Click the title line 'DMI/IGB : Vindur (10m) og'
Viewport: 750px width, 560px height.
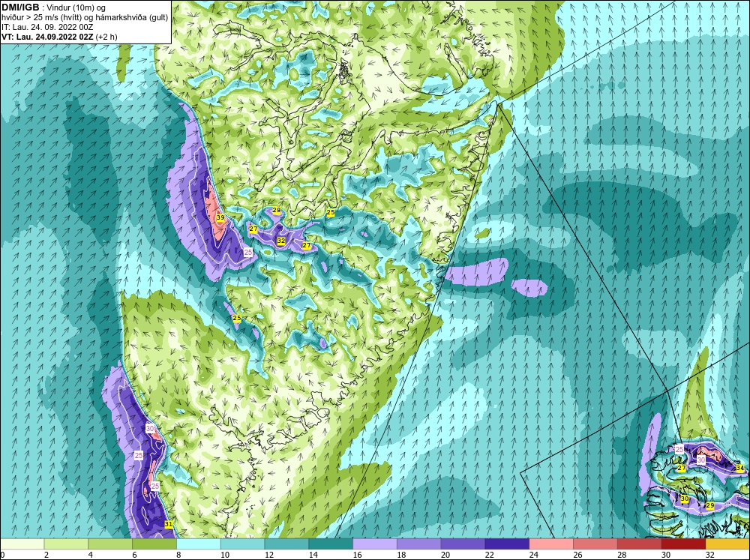click(x=53, y=7)
